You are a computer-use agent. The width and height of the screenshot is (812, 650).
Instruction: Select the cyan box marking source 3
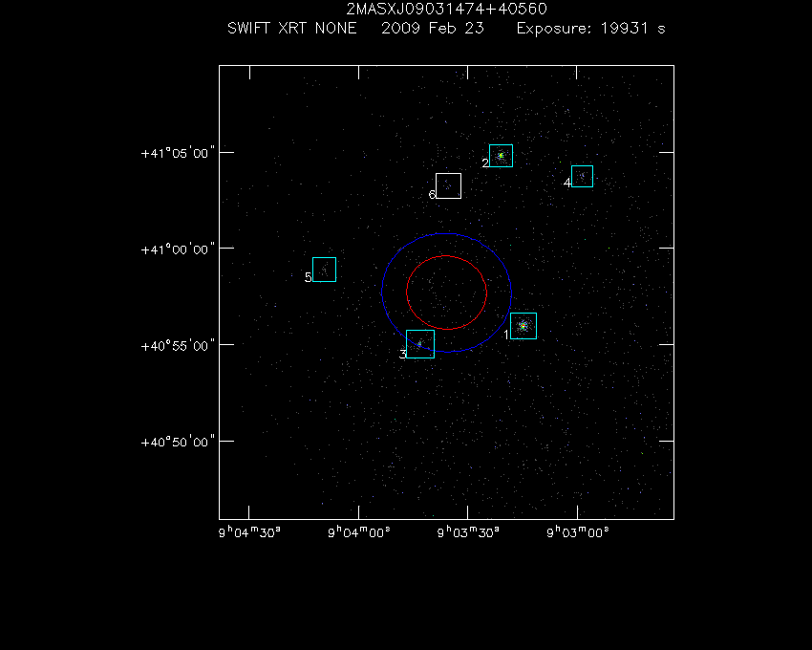click(x=420, y=344)
